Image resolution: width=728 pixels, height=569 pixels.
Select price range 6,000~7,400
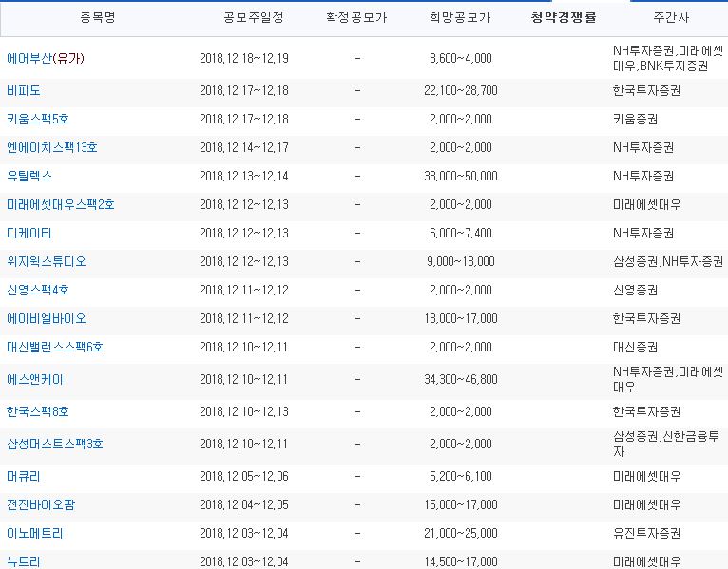[461, 234]
